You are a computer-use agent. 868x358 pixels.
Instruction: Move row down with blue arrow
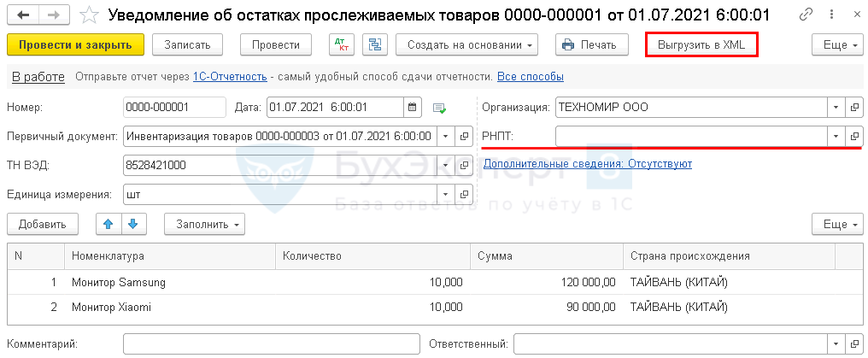133,224
